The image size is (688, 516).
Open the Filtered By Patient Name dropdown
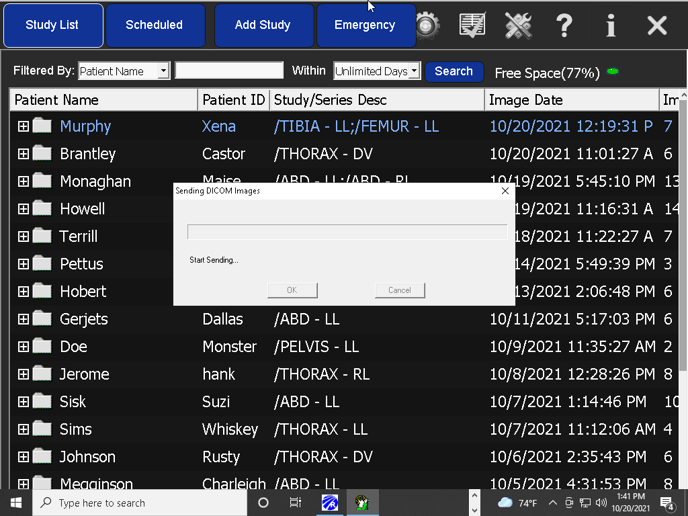click(163, 71)
